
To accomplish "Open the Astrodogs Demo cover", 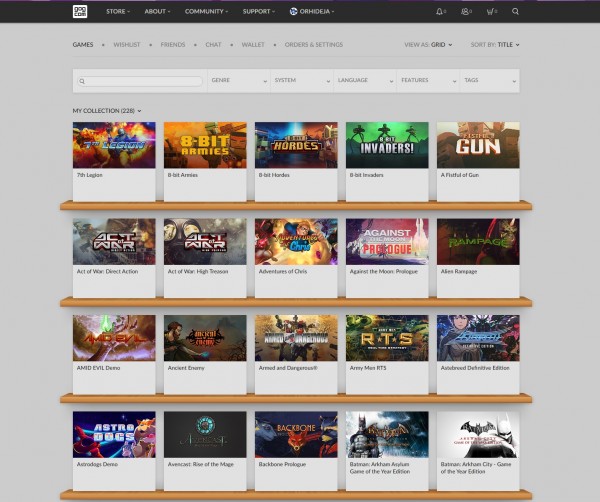I will pos(114,434).
